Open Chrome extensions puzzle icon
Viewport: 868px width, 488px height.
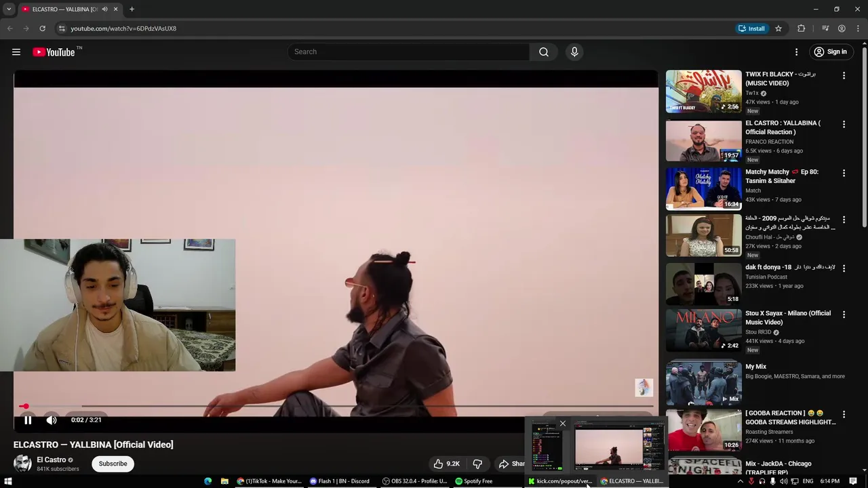(802, 28)
